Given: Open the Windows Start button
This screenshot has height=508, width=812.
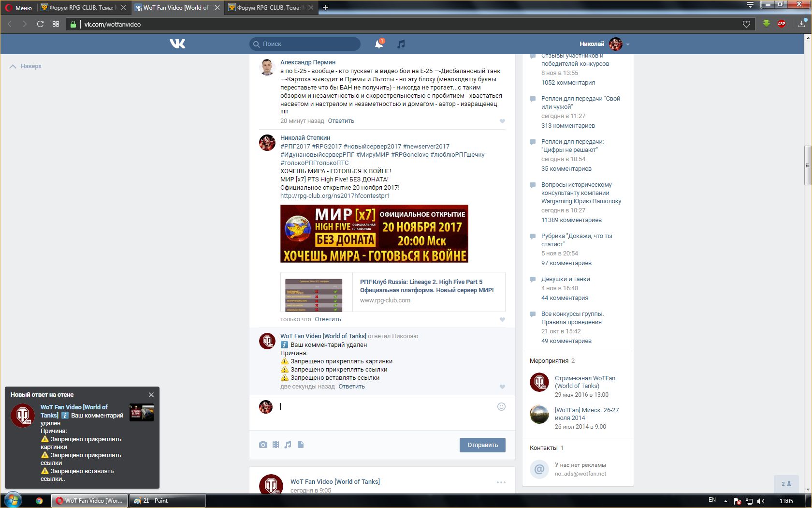Looking at the screenshot, I should (x=13, y=500).
